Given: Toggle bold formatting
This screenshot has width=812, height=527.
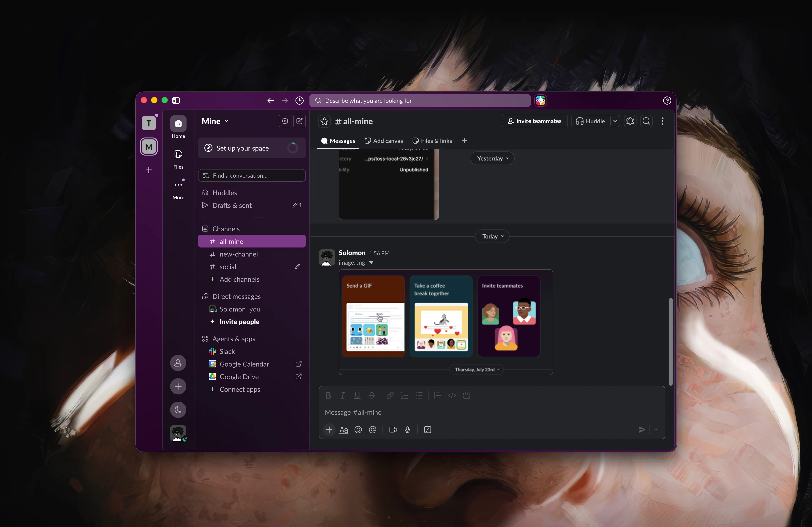Looking at the screenshot, I should pos(328,395).
